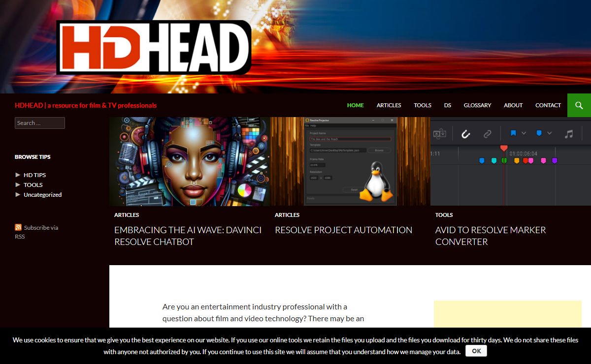Open the GLOSSARY menu item
Image resolution: width=591 pixels, height=364 pixels.
[477, 105]
